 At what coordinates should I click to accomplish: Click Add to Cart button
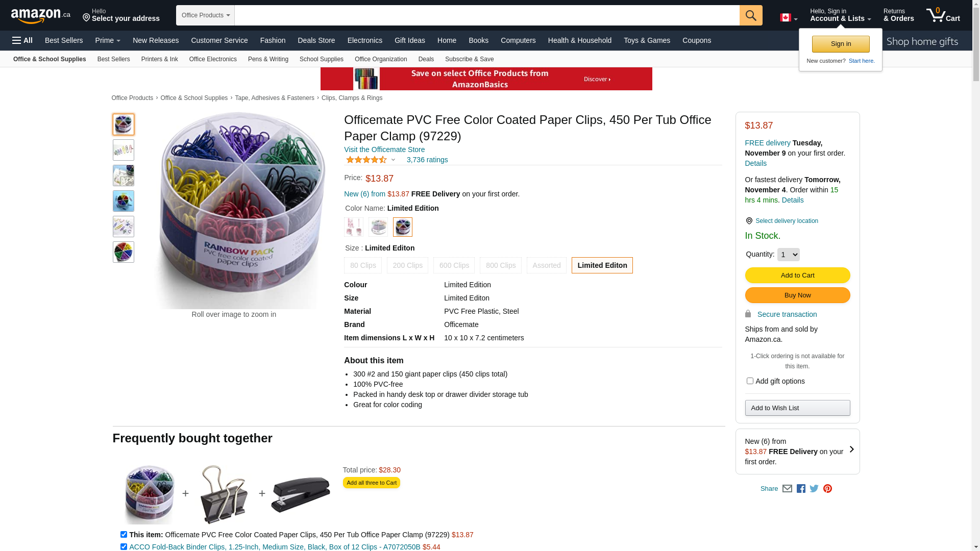point(797,275)
